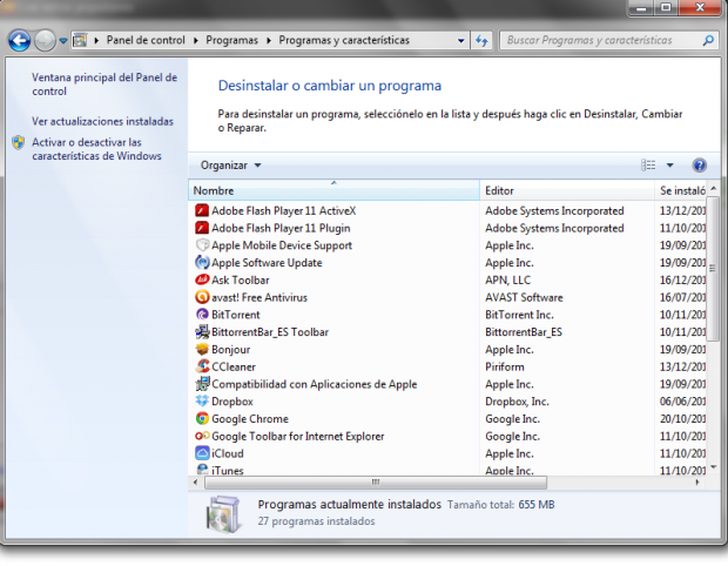Click the change view icon

(x=648, y=165)
